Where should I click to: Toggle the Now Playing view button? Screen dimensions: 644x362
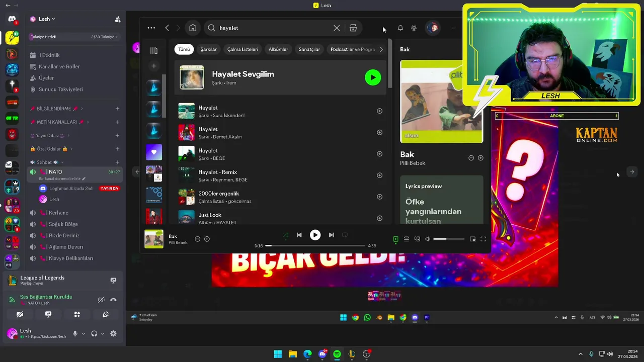click(395, 239)
